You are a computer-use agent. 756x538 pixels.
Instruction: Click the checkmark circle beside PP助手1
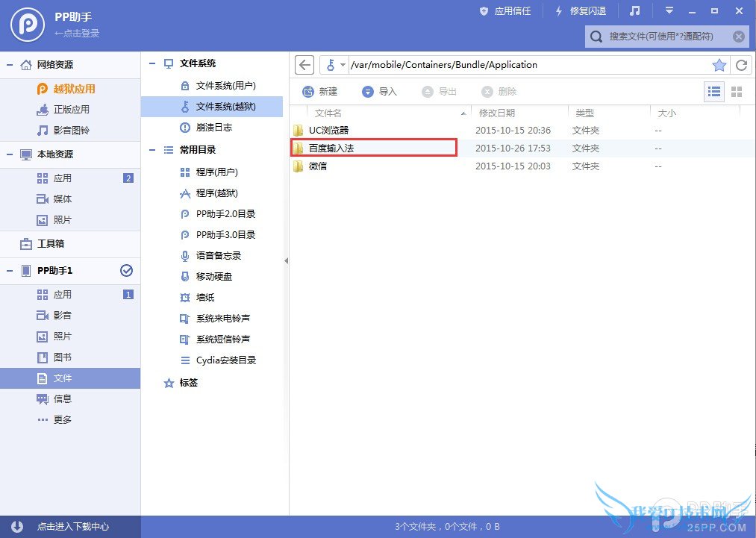(126, 270)
